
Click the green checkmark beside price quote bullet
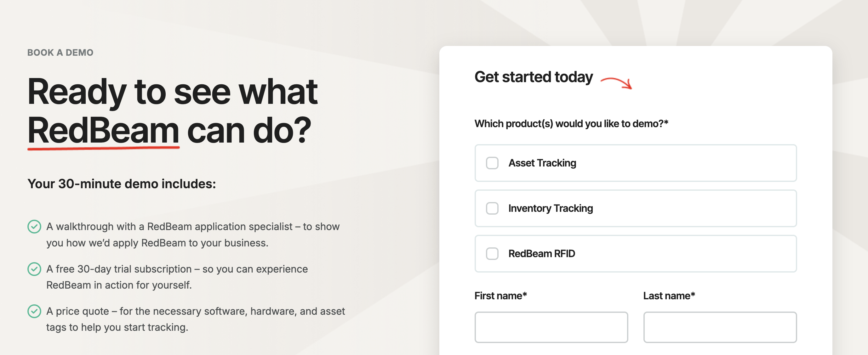pos(35,312)
